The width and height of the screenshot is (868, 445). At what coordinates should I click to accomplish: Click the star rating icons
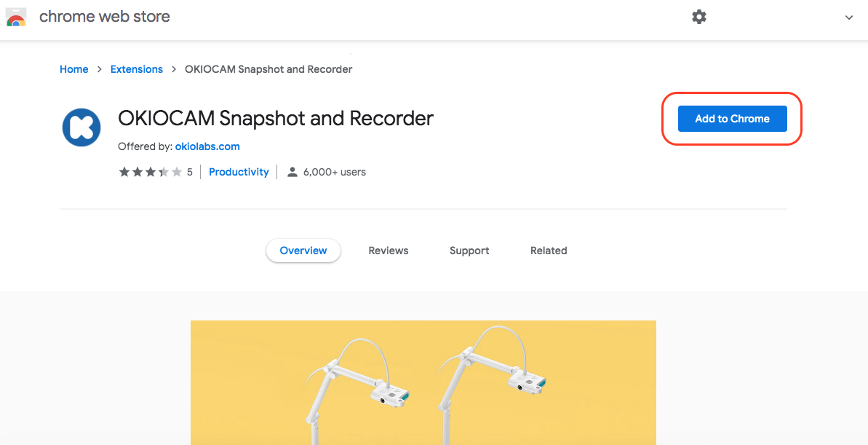pos(150,172)
